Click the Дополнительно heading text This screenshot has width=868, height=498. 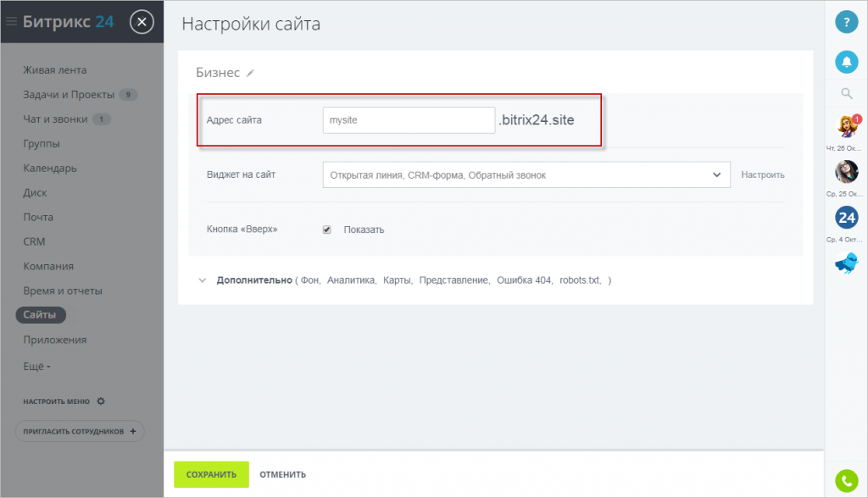pyautogui.click(x=254, y=280)
